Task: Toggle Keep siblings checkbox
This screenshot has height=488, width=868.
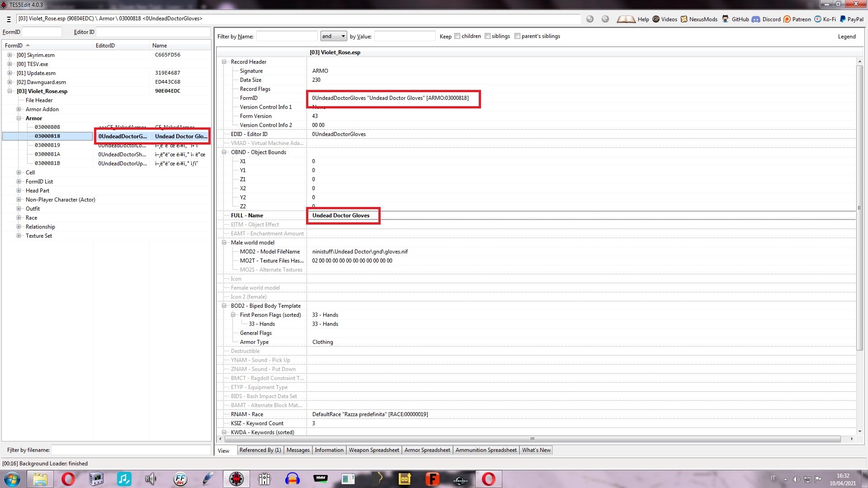Action: point(487,36)
